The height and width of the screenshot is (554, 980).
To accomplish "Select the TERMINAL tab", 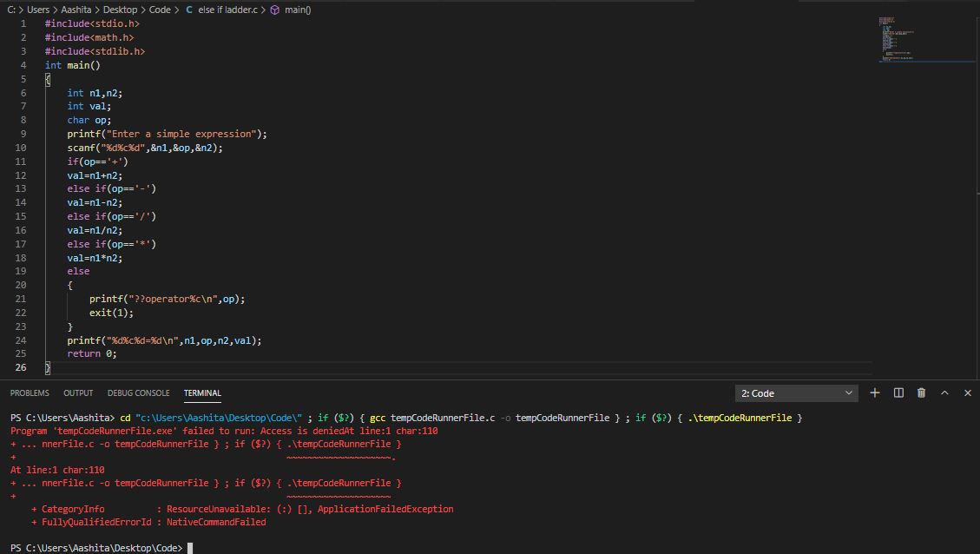I will (202, 392).
